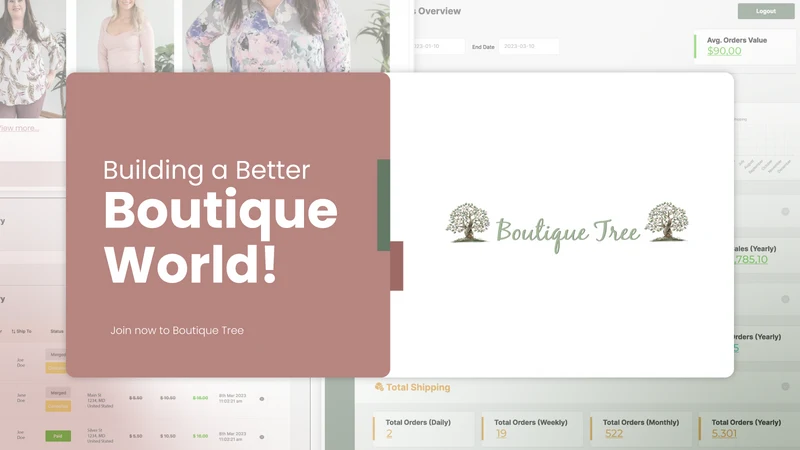Open the purple floral blouse product photo
The width and height of the screenshot is (800, 450).
pos(286,36)
